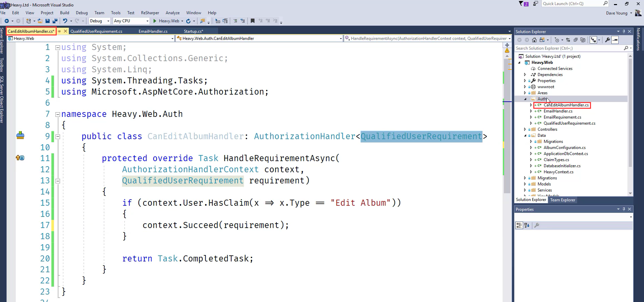Open the Debug configuration dropdown
The height and width of the screenshot is (302, 644).
click(x=100, y=21)
